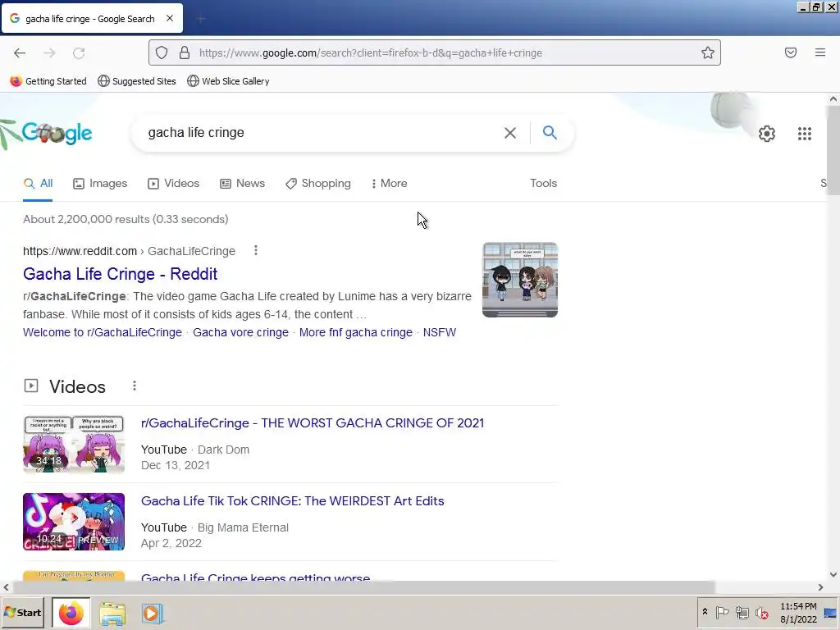Play the 34:18 video thumbnail
840x630 pixels.
[x=74, y=444]
